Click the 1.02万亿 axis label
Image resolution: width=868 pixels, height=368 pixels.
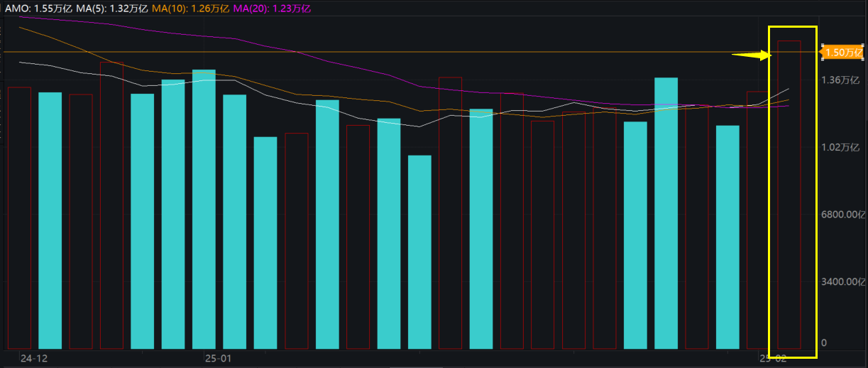tap(841, 147)
